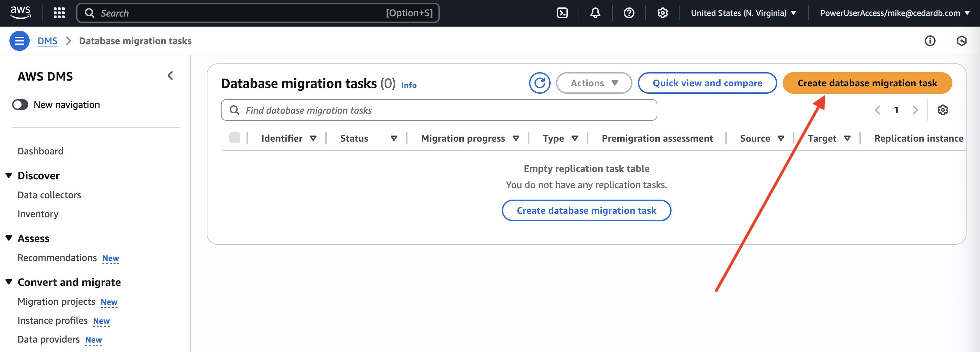Viewport: 980px width, 352px height.
Task: Open the info panel icon near breadcrumb
Action: tap(930, 41)
